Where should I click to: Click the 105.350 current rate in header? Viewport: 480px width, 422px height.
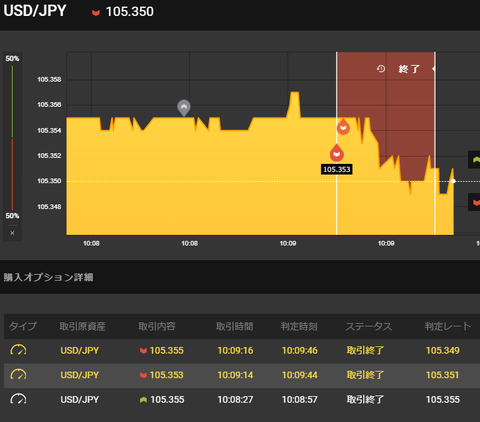click(130, 12)
